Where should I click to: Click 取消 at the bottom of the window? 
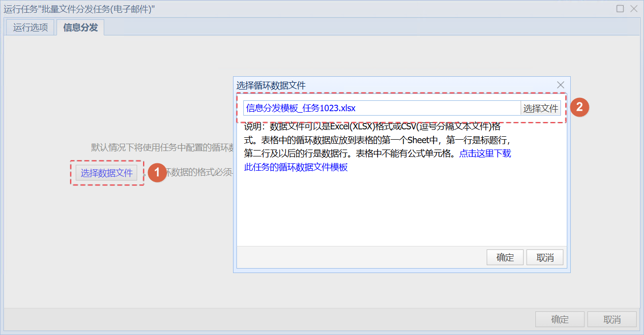612,319
